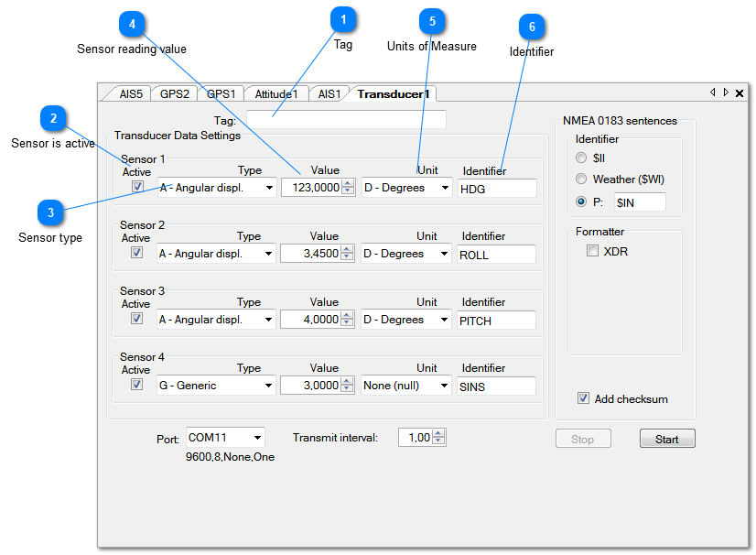Close the tab panel with X

coord(740,93)
